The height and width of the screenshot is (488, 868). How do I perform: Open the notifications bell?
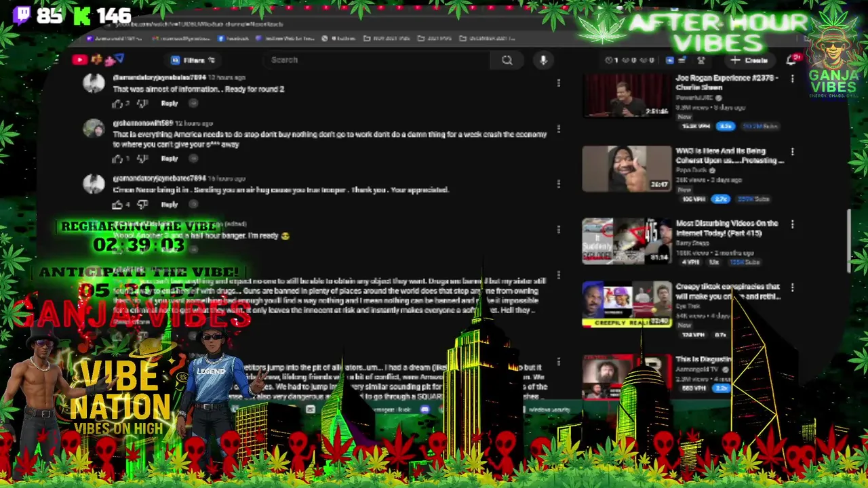point(791,60)
